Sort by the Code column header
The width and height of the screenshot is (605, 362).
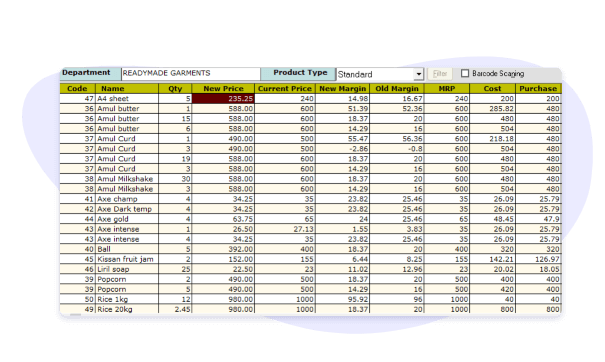pyautogui.click(x=78, y=88)
